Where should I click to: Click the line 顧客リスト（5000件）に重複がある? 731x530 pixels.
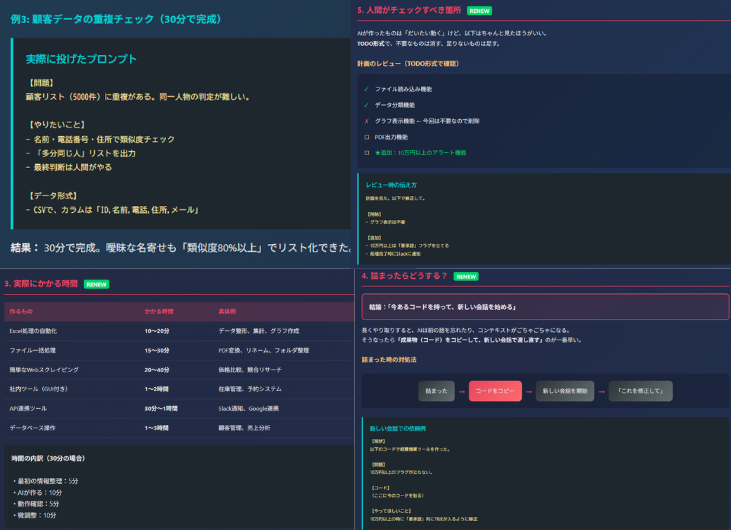(138, 97)
